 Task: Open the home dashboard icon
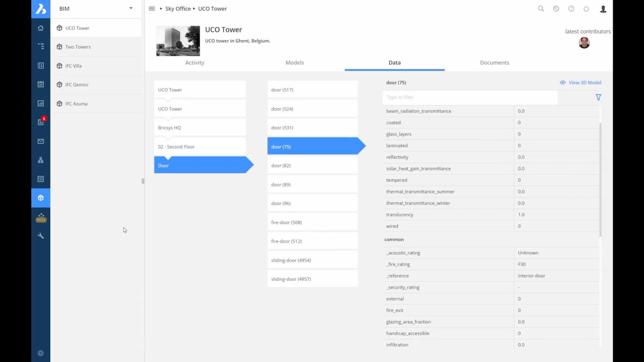(41, 28)
